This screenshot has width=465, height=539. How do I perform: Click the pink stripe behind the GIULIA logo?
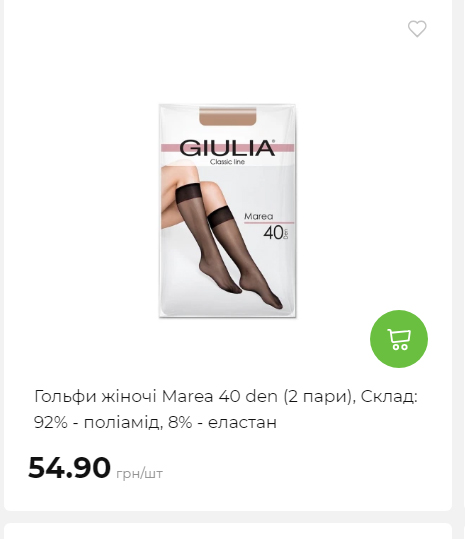point(170,148)
